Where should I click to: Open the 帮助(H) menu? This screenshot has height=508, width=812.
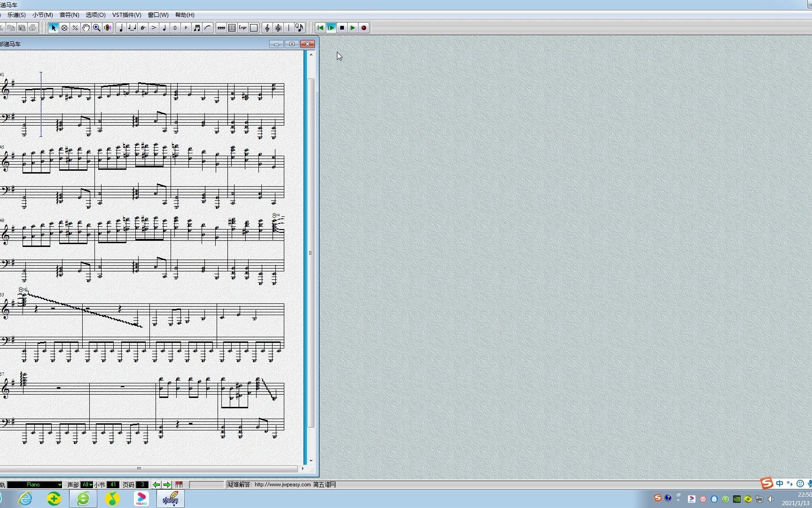185,15
